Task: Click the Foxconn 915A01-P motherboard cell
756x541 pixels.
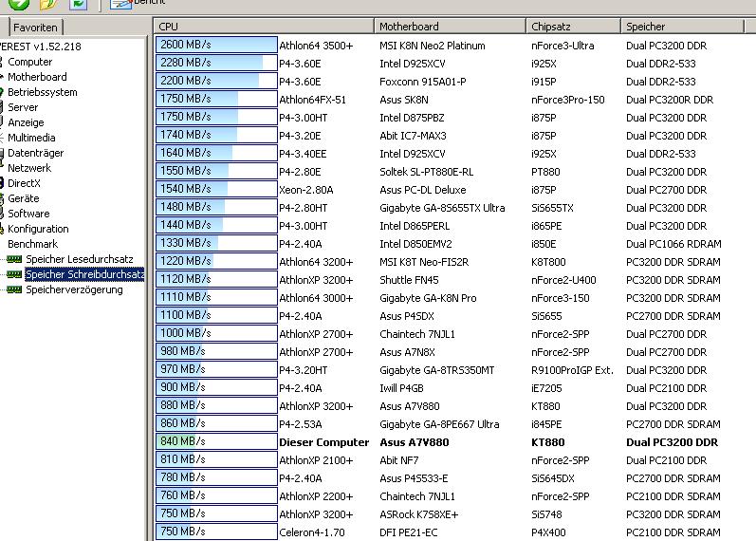Action: click(x=423, y=82)
